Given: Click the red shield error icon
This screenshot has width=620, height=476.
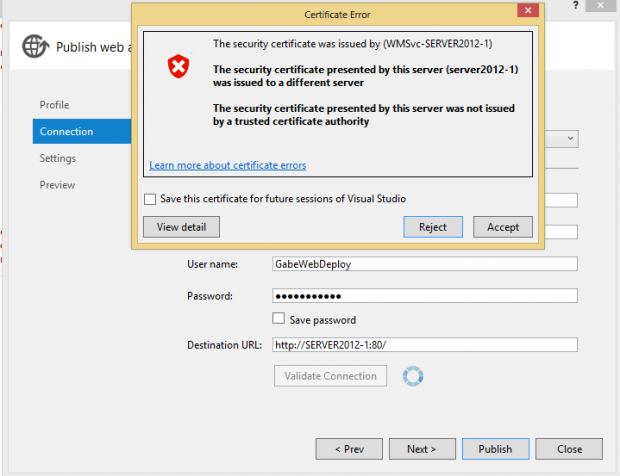Looking at the screenshot, I should (178, 66).
